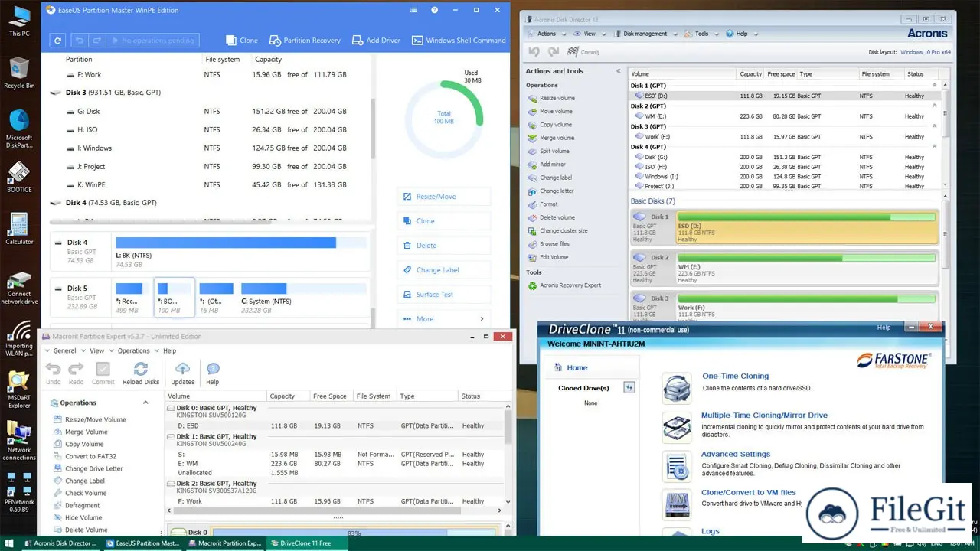Open Acronis Recovery Expert tool
The image size is (980, 551).
564,285
